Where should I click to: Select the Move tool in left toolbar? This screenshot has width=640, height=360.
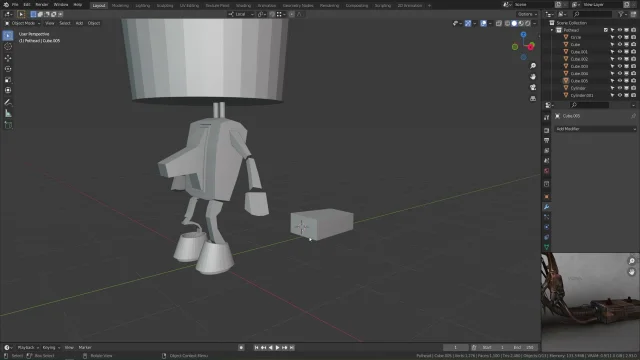[x=8, y=58]
